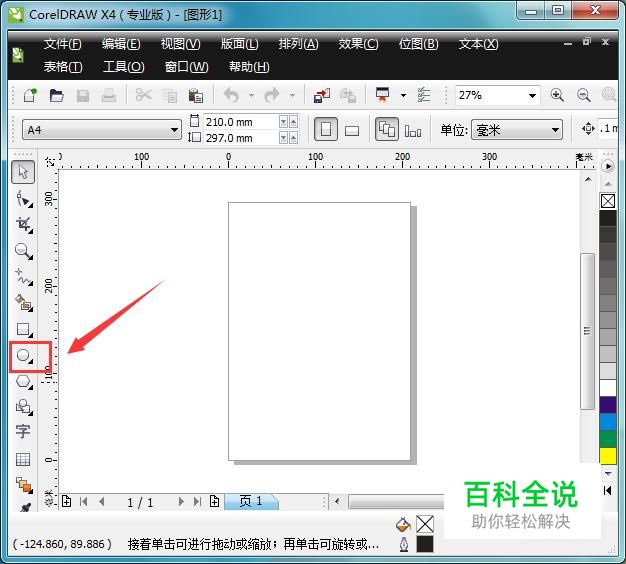This screenshot has width=626, height=564.
Task: Click the Save disk icon
Action: tap(83, 96)
